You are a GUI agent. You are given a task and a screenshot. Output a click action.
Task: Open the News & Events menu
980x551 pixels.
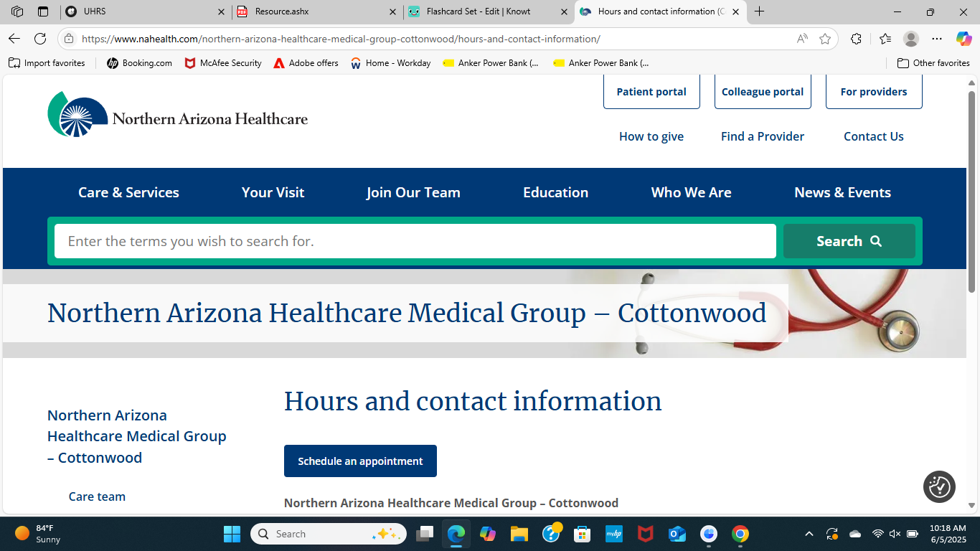point(842,192)
